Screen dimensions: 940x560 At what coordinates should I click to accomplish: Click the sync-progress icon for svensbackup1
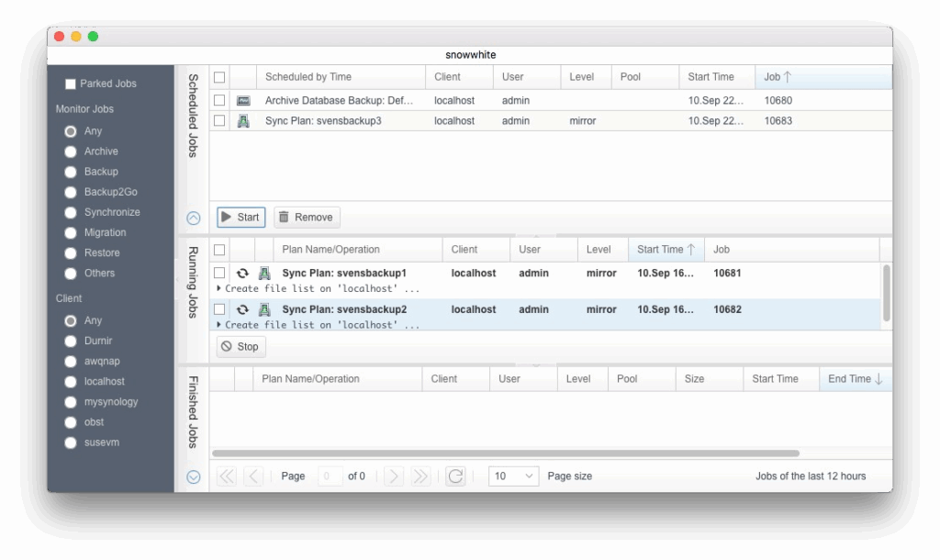[x=242, y=274]
